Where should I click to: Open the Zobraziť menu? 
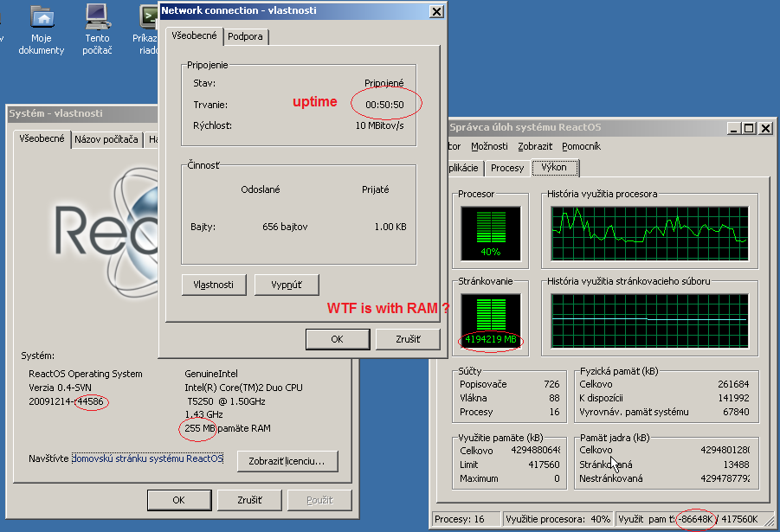pos(535,147)
